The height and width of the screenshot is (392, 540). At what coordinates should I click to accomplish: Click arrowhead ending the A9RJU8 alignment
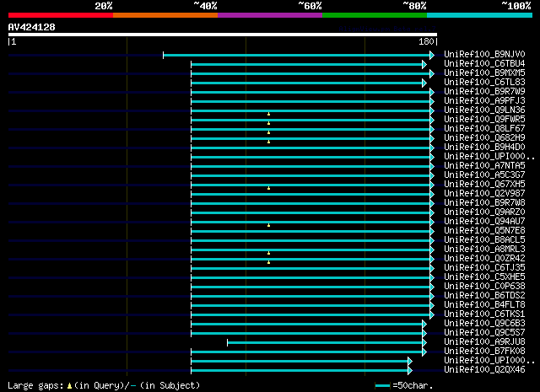point(424,343)
